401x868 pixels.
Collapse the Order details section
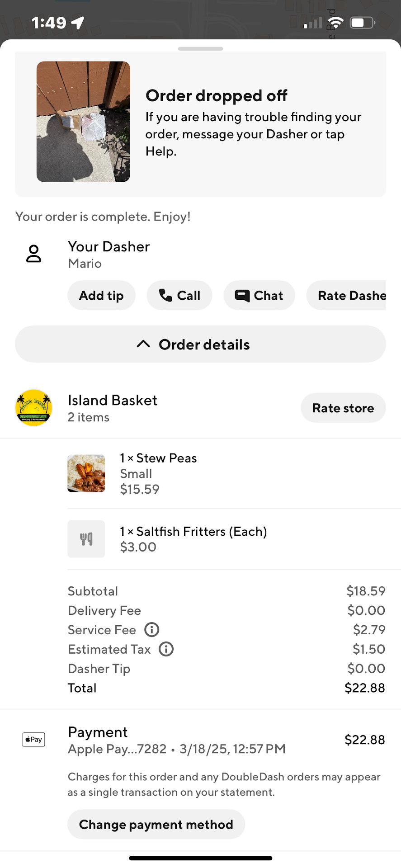[x=200, y=344]
